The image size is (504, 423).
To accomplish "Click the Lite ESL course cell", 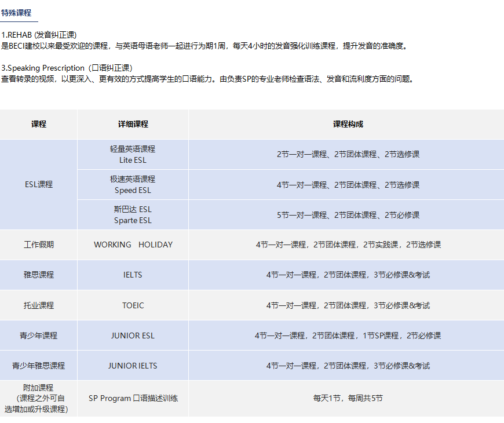I will click(x=133, y=154).
